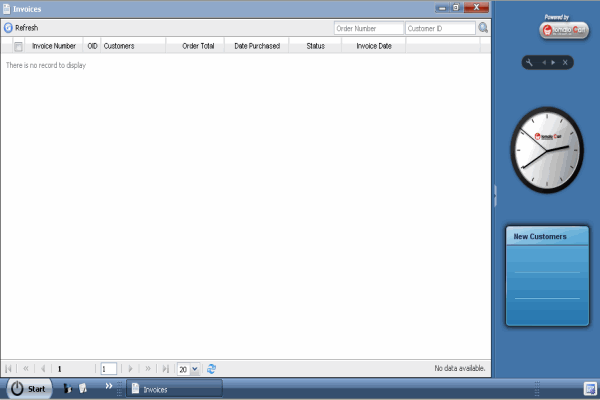Viewport: 600px width, 400px height.
Task: Click the Customer ID search field
Action: tap(439, 28)
